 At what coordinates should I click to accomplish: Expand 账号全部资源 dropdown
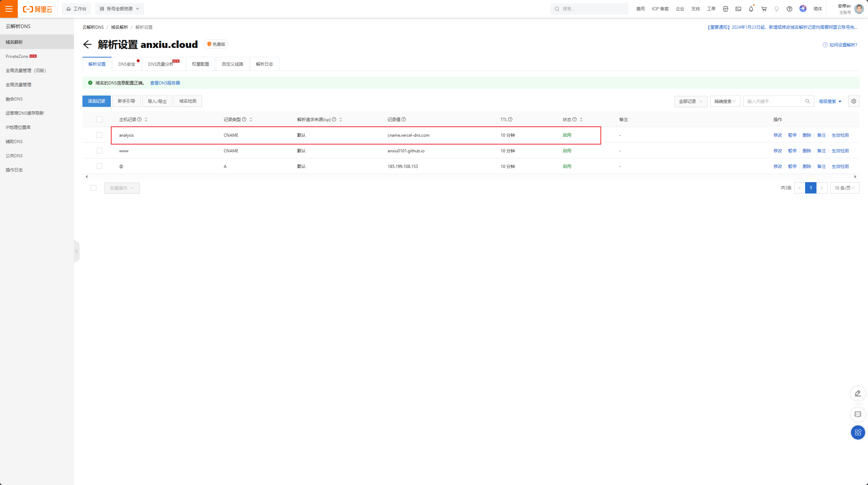click(x=119, y=9)
